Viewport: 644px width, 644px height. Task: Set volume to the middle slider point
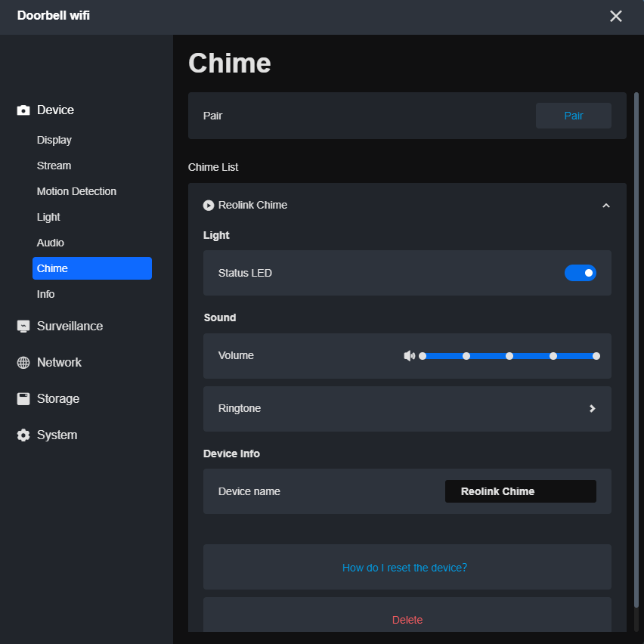[x=509, y=356]
